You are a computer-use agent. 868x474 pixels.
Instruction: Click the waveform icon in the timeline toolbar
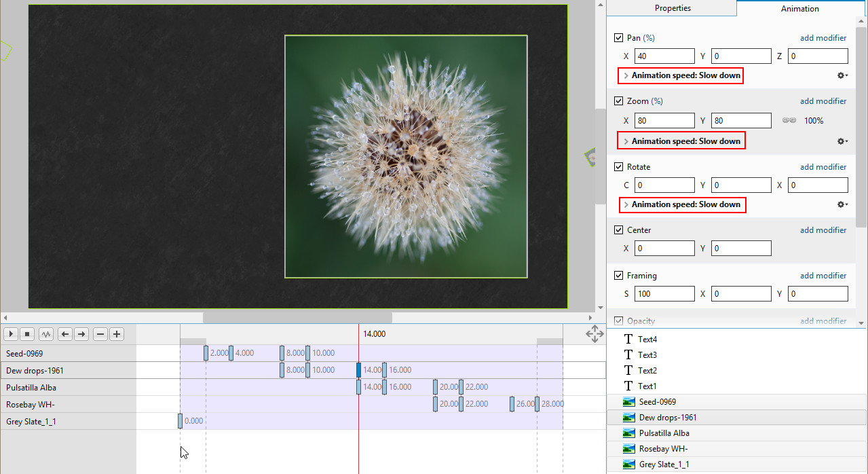pyautogui.click(x=46, y=334)
